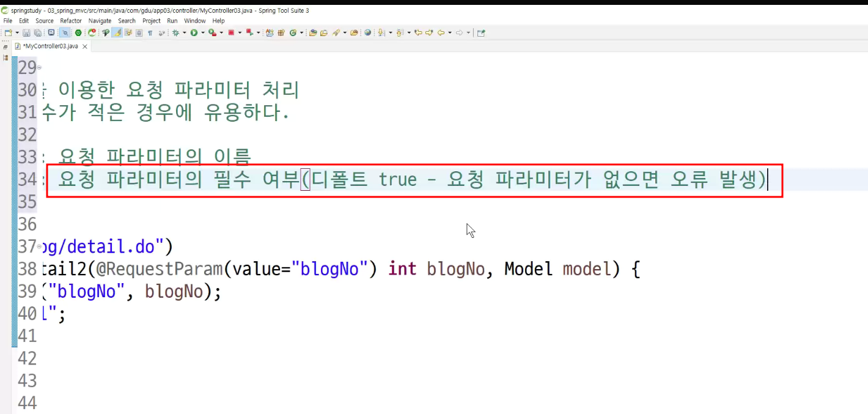Open the Help menu
868x414 pixels.
click(x=219, y=21)
